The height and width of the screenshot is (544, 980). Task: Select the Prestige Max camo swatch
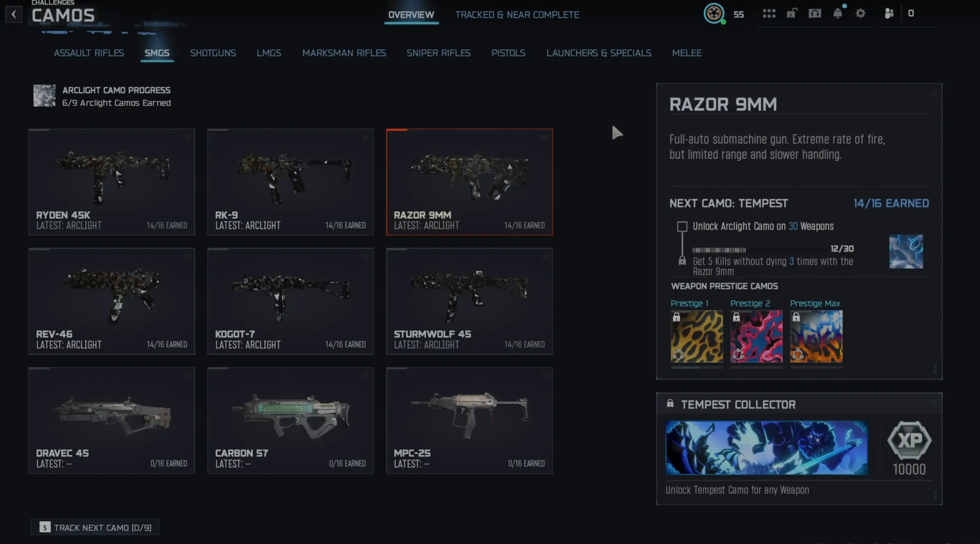tap(816, 336)
